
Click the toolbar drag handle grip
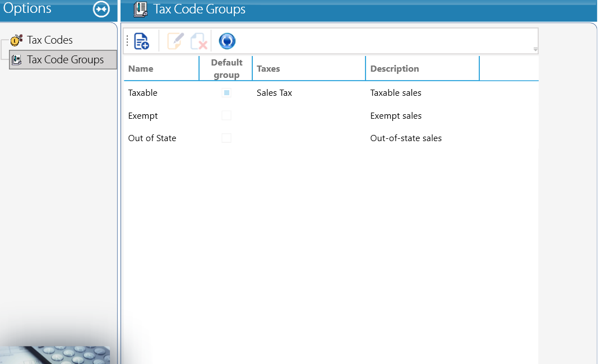[x=127, y=41]
